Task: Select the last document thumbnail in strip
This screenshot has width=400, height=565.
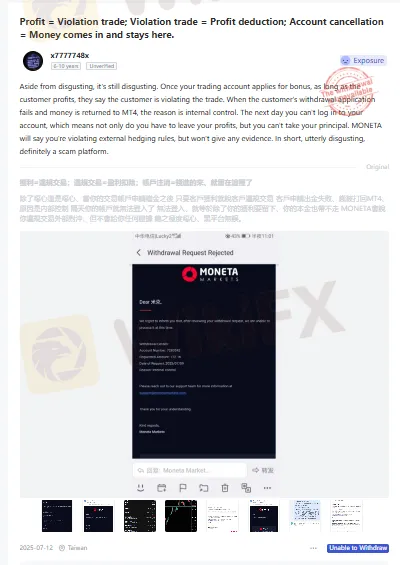Action: [x=346, y=516]
